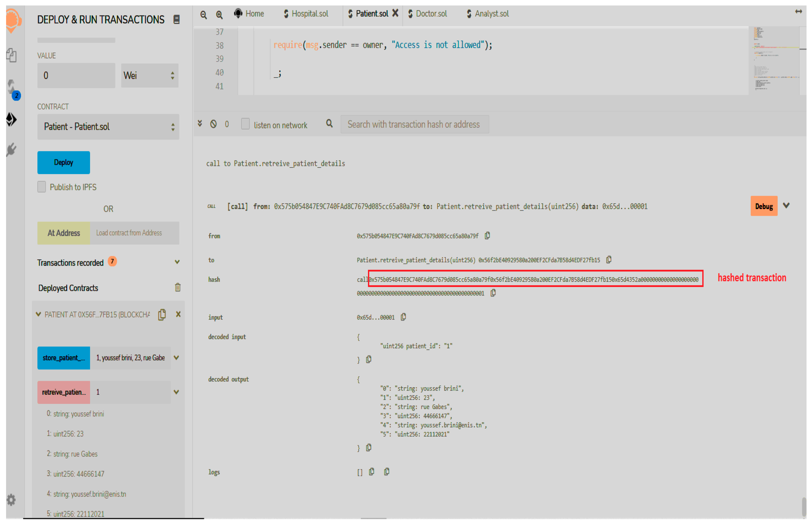Delete all deployed contracts trash icon
The width and height of the screenshot is (812, 524).
178,288
